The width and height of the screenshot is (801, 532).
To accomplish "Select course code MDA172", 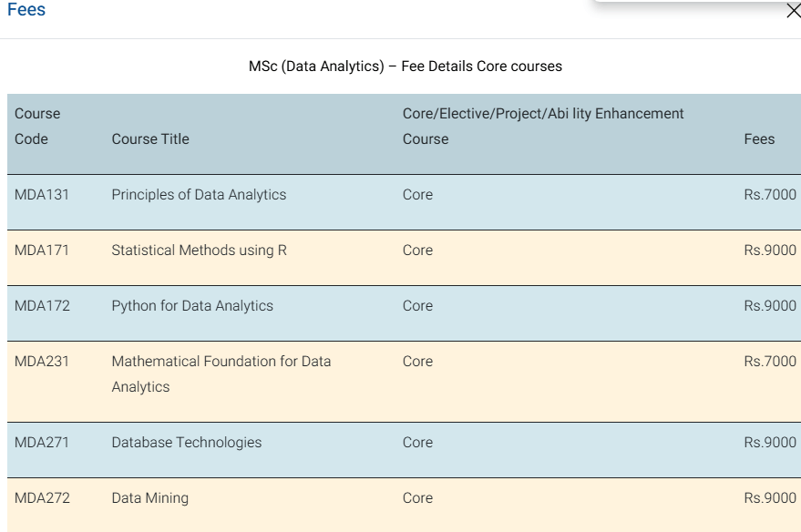I will point(42,306).
